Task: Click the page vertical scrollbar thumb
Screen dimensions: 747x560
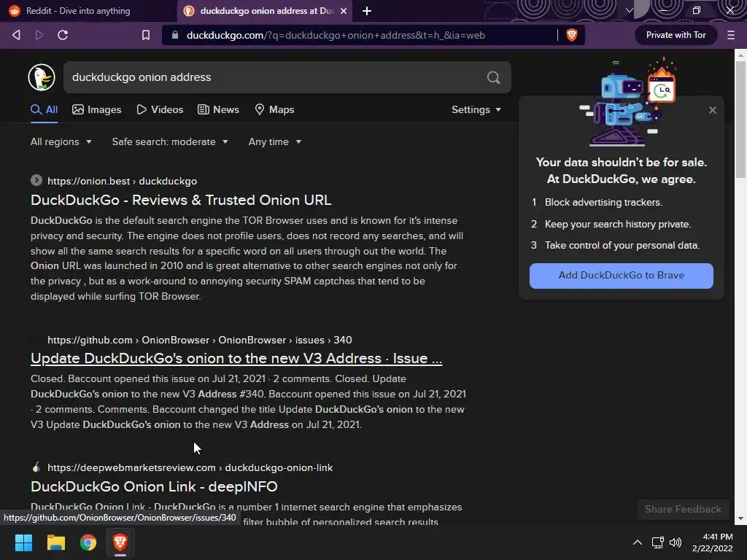Action: coord(740,119)
